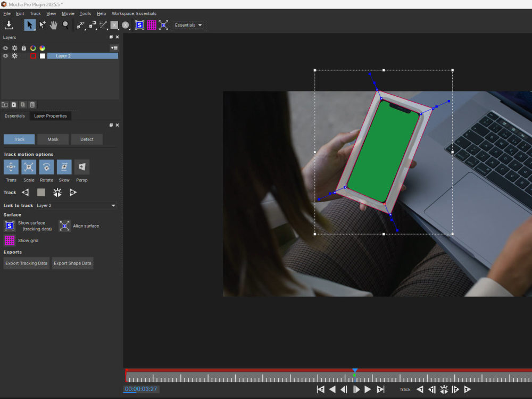Open the Movie menu

pyautogui.click(x=68, y=14)
